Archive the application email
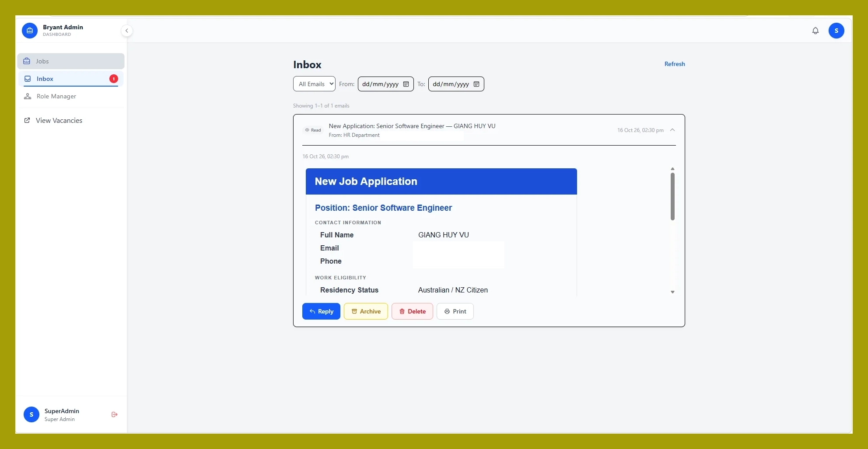This screenshot has height=449, width=868. (366, 311)
